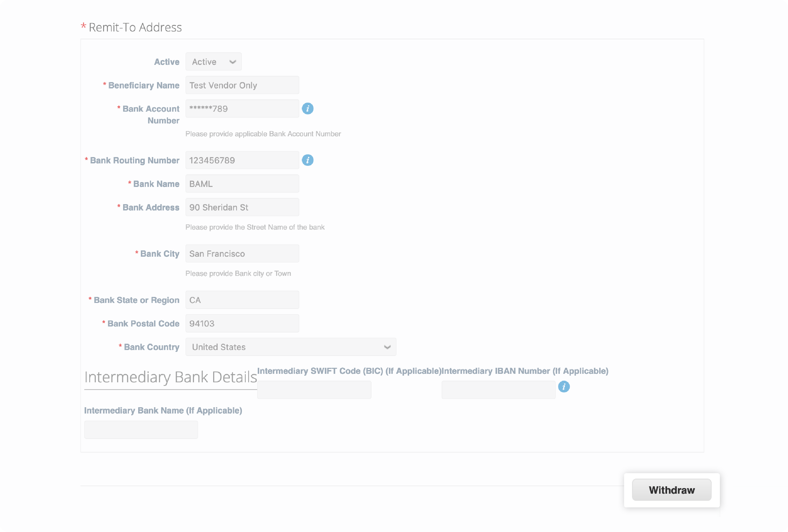The width and height of the screenshot is (788, 532).
Task: Click the masked Bank Account Number field
Action: (242, 108)
